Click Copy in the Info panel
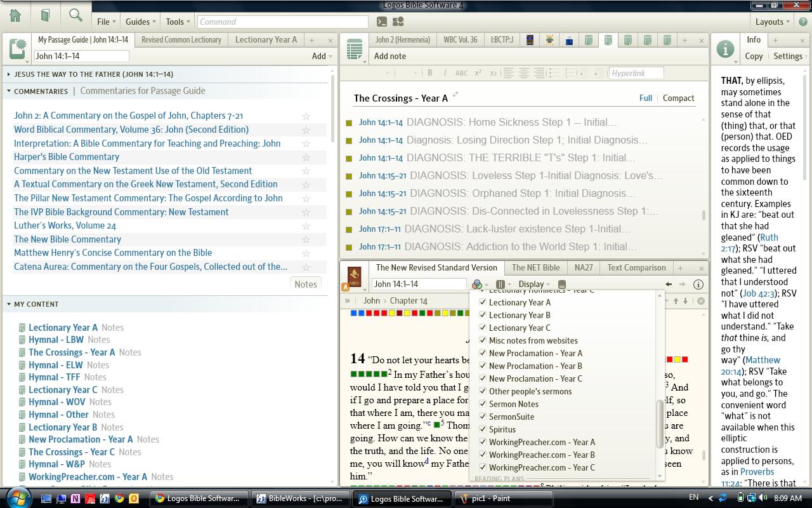This screenshot has height=508, width=812. click(754, 56)
